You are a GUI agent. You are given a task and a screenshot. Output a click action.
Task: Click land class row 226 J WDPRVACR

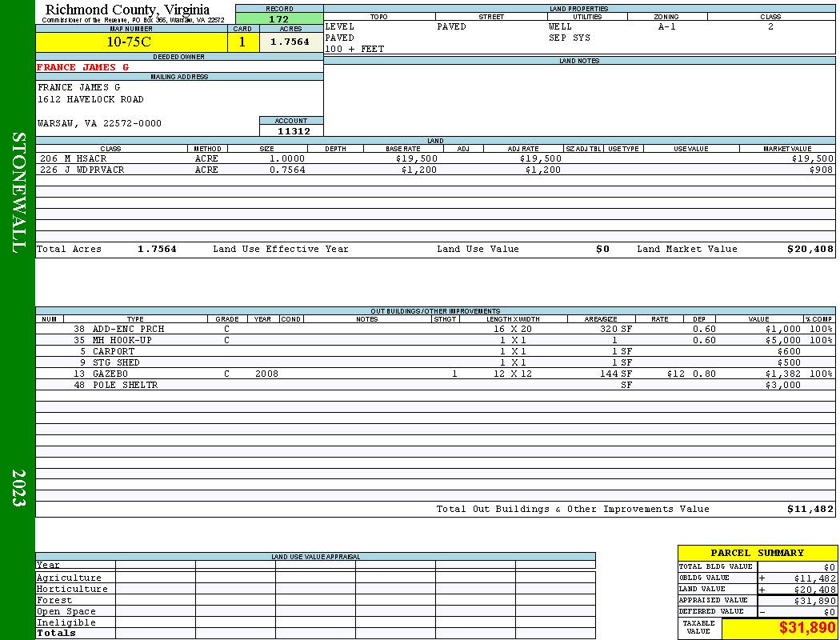coord(435,170)
